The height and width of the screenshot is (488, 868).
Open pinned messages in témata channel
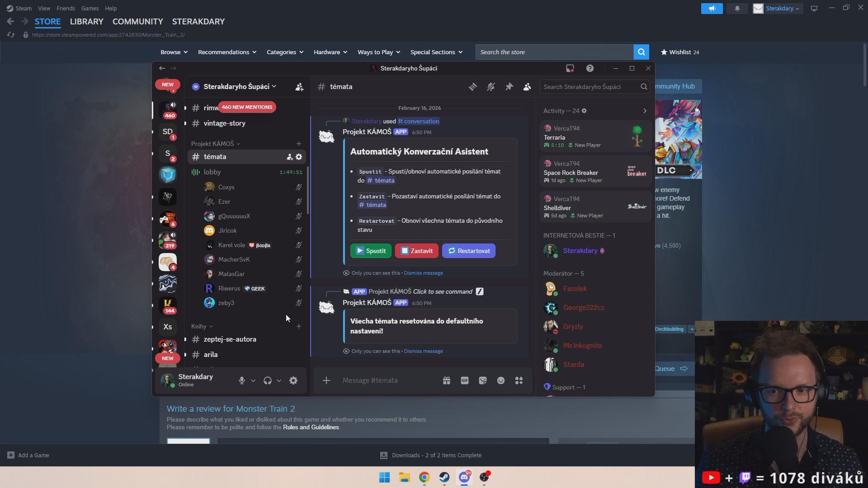509,87
